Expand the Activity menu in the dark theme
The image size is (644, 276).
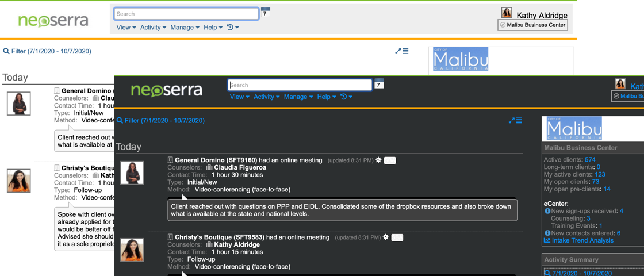point(266,97)
